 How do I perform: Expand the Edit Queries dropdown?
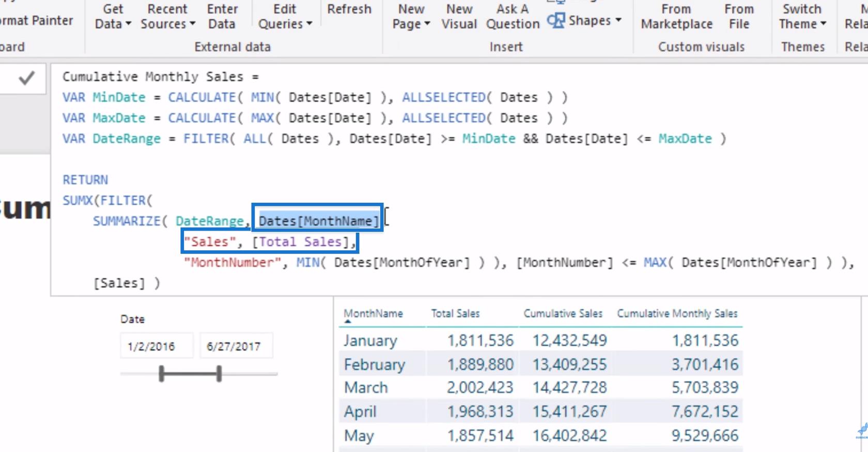285,17
